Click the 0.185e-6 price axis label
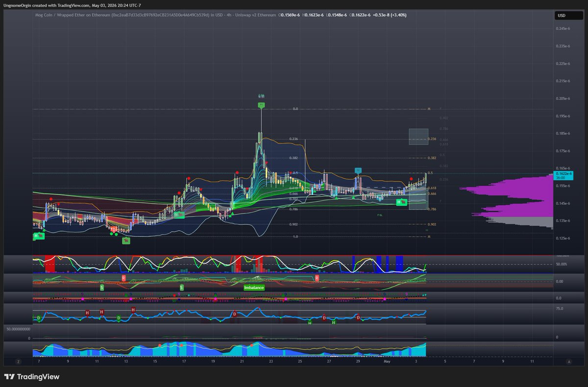The image size is (588, 387). click(x=563, y=133)
